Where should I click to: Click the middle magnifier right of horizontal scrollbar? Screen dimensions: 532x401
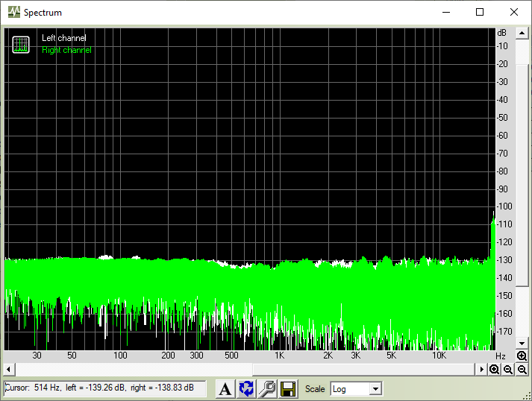pyautogui.click(x=508, y=370)
